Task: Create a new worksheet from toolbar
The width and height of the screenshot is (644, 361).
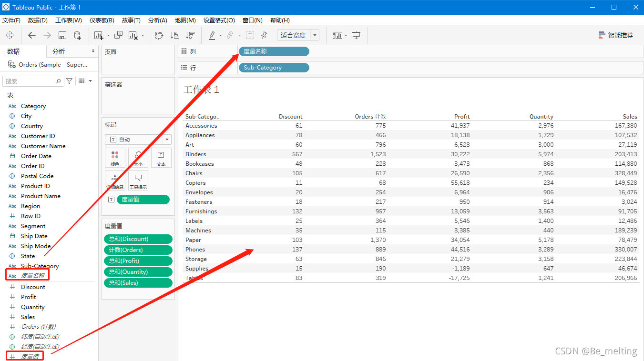Action: (99, 35)
